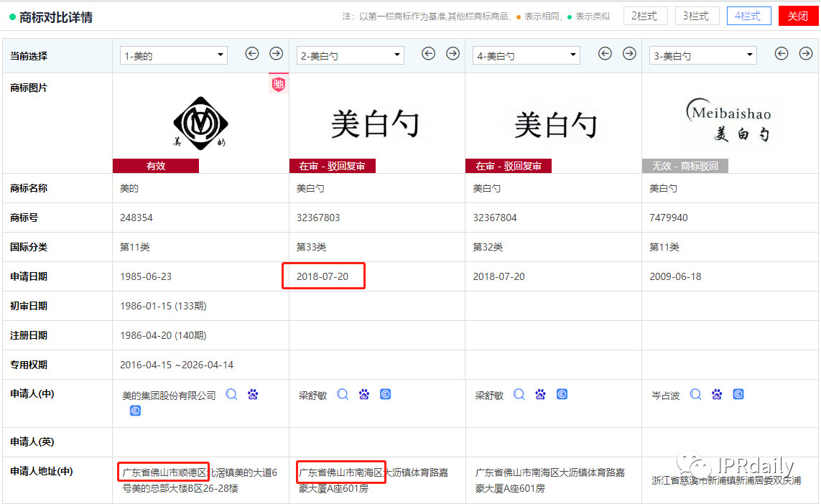Click 1986-04-20 (140期) registration date
Screen dimensions: 821x504
[163, 335]
